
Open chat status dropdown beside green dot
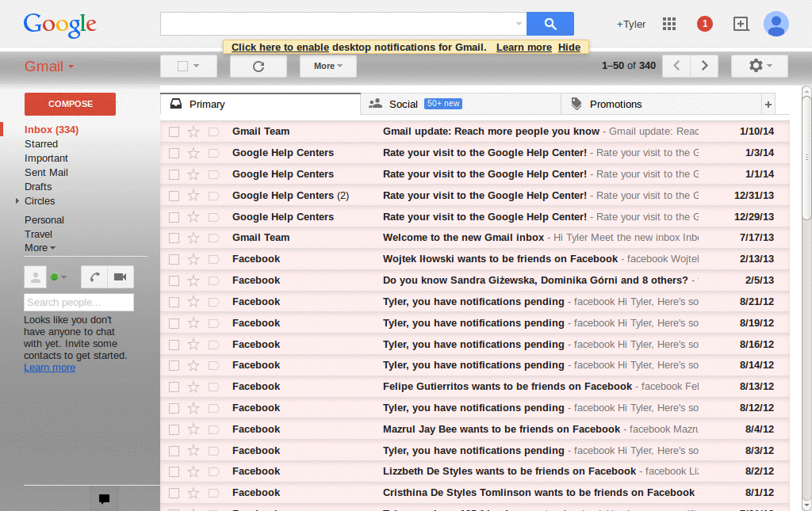click(63, 277)
